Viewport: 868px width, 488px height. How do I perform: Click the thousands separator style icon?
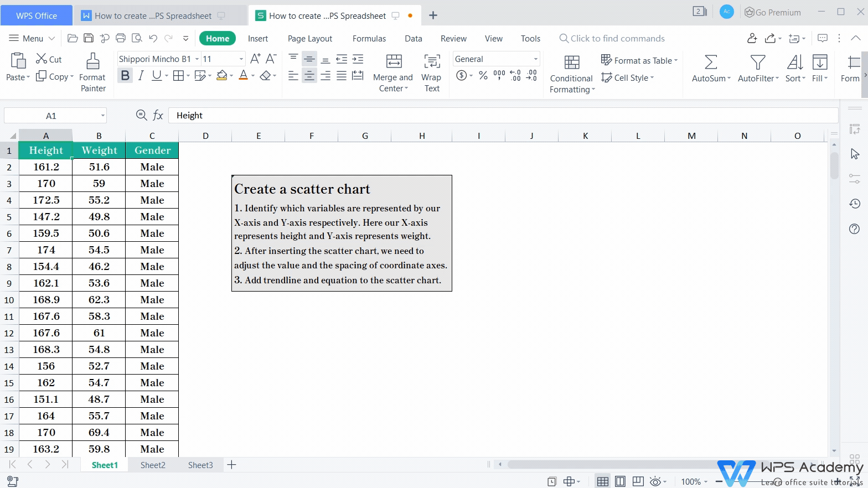pos(499,75)
